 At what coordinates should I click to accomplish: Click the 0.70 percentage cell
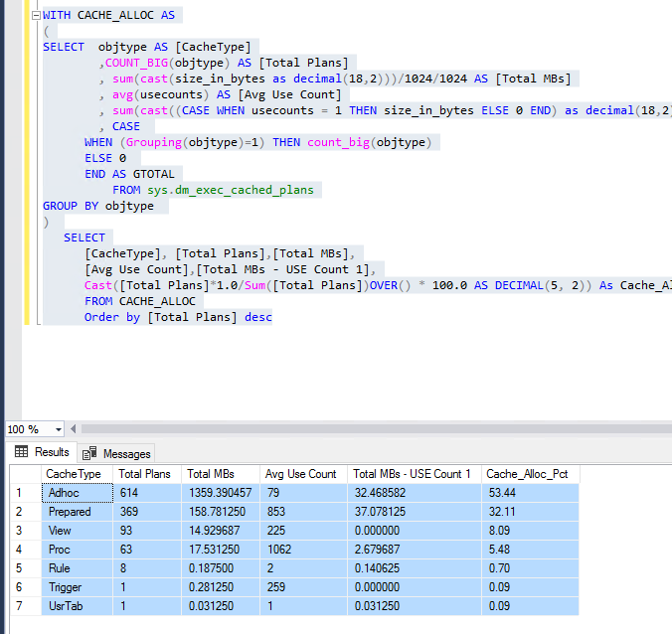[531, 568]
